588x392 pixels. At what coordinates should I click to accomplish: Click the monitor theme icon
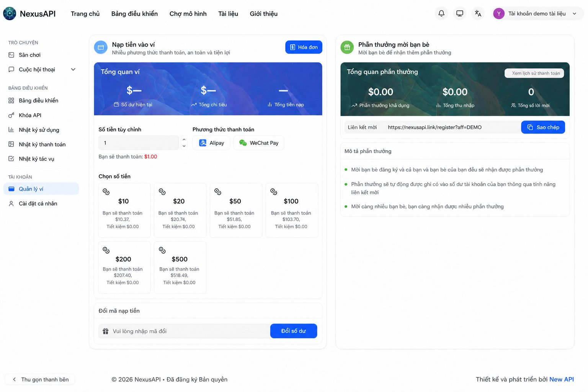coord(460,13)
